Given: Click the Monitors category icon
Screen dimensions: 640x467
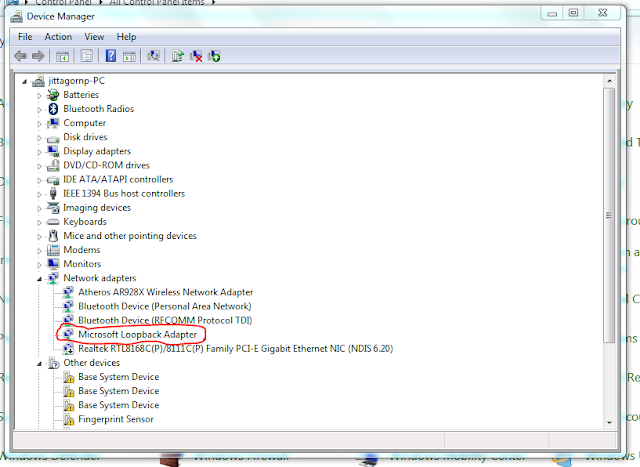Looking at the screenshot, I should [x=53, y=264].
